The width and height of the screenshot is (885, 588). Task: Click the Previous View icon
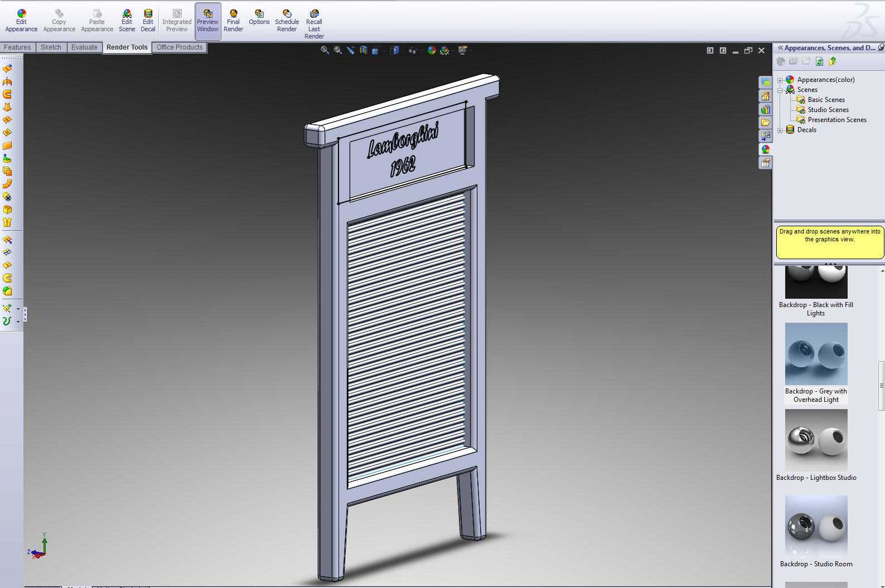click(x=350, y=50)
